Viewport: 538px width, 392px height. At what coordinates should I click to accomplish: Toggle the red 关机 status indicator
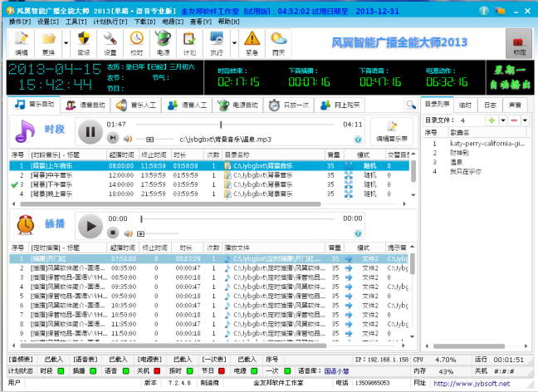[157, 370]
